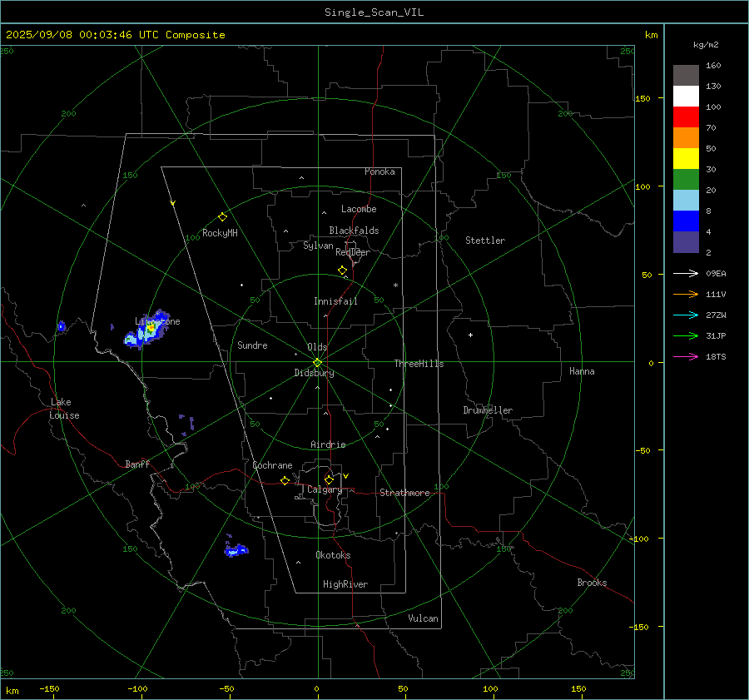Click the Ponoka city label

pyautogui.click(x=379, y=171)
